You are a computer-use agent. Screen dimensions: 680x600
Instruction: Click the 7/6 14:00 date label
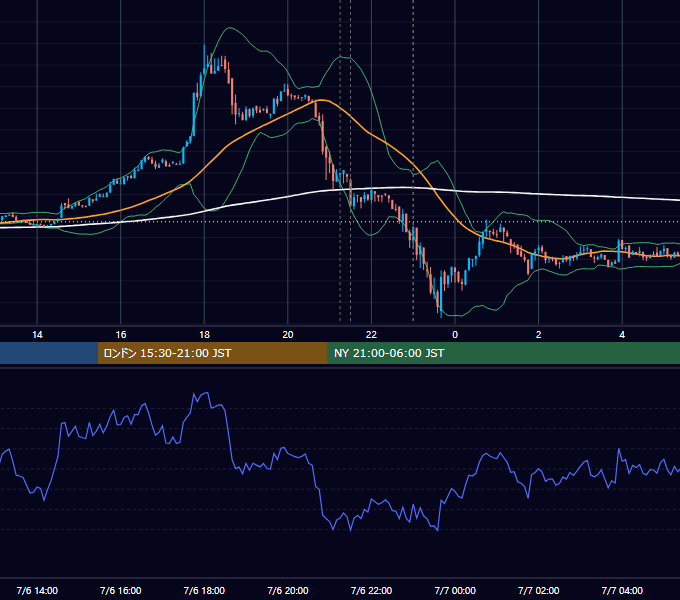(37, 590)
